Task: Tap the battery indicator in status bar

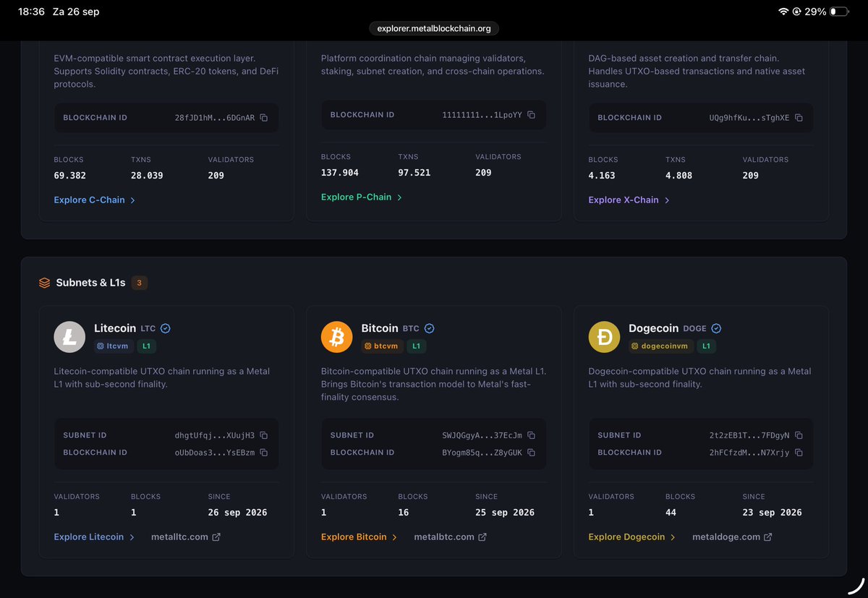Action: 840,12
